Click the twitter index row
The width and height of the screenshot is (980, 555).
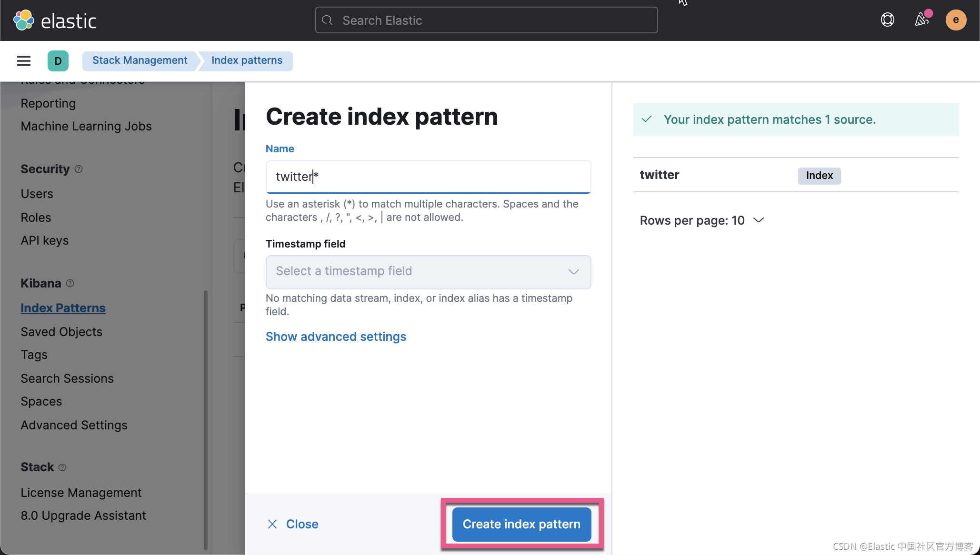tap(796, 175)
